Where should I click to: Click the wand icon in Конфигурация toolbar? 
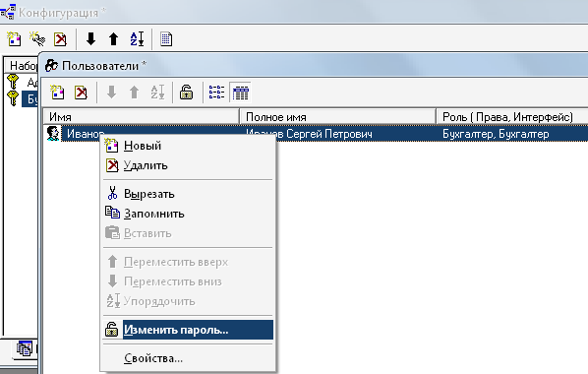tap(37, 38)
